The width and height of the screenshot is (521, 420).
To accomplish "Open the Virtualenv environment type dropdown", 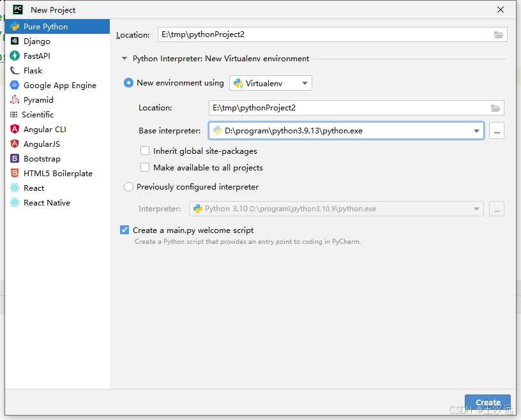I will pos(271,83).
